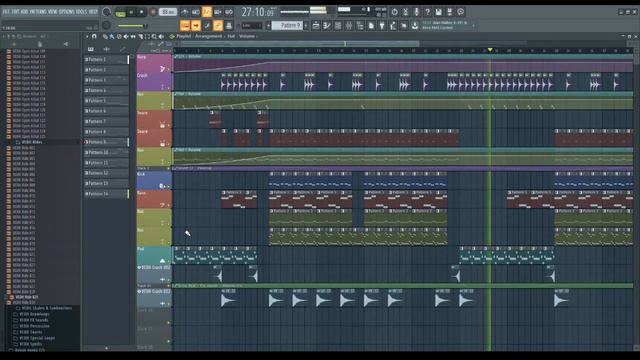Toggle pattern/song mode button
This screenshot has height=360, width=640.
[120, 13]
